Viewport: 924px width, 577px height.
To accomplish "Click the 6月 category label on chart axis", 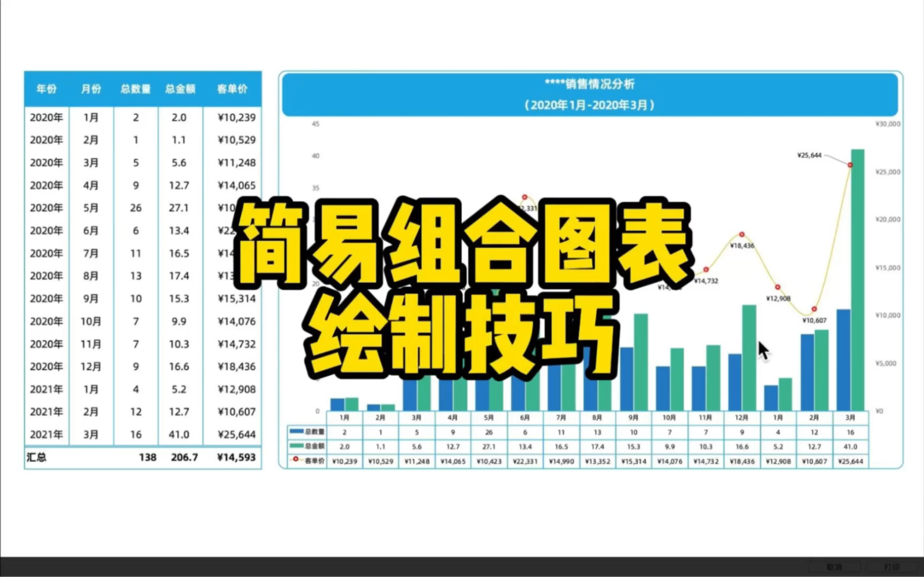I will coord(525,417).
